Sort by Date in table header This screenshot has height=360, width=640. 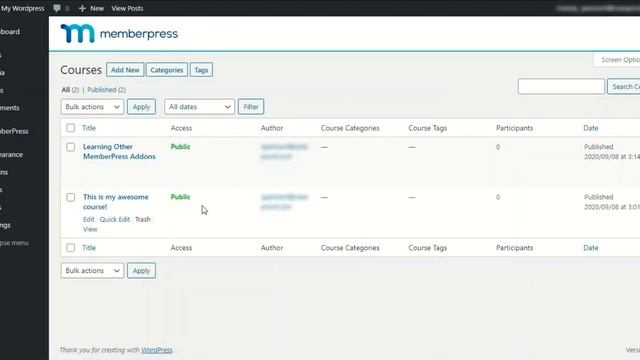point(591,128)
